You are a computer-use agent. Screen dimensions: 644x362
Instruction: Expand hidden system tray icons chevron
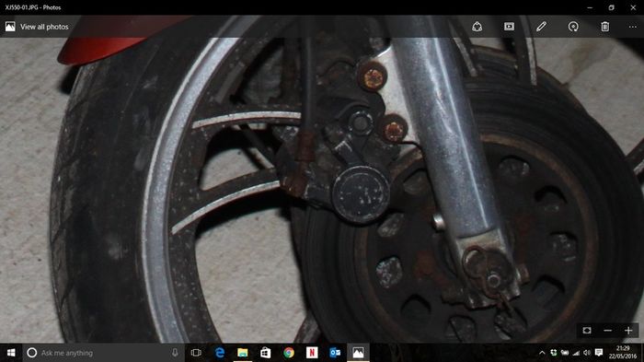pyautogui.click(x=542, y=353)
